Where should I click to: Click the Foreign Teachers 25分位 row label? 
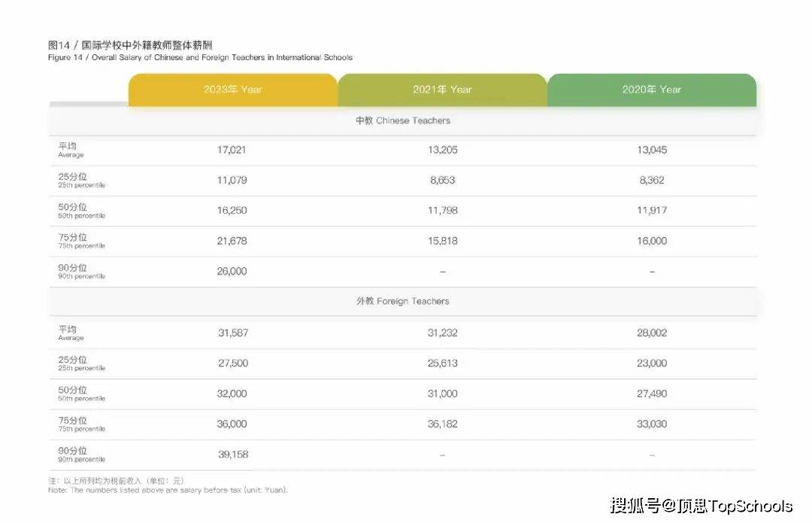(81, 363)
